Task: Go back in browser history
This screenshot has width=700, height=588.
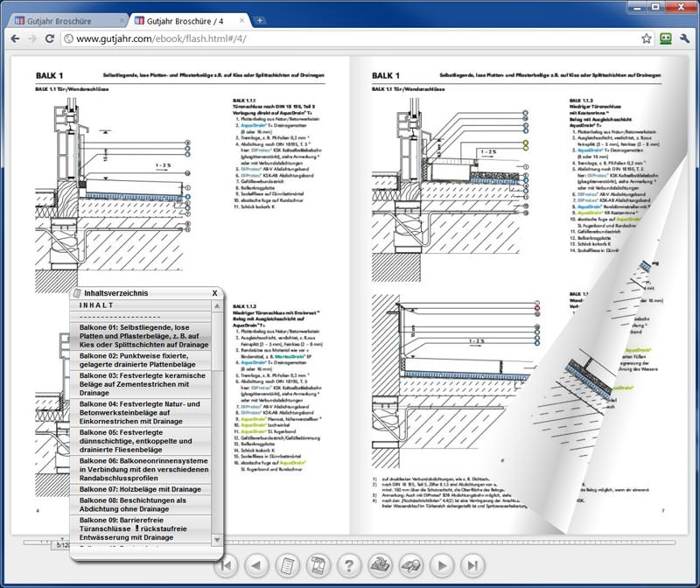Action: point(15,38)
